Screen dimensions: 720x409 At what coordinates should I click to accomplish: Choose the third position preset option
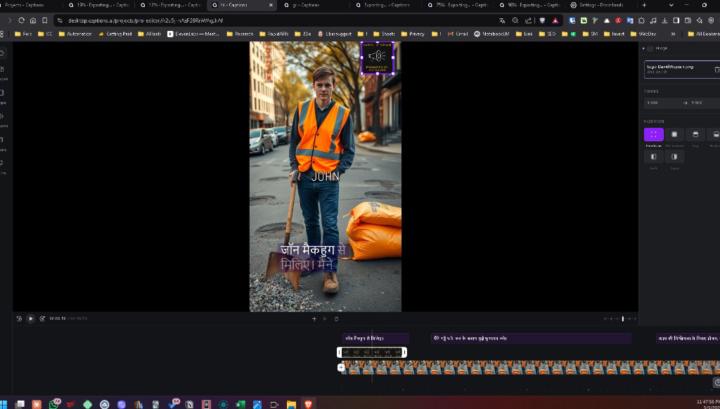click(695, 134)
